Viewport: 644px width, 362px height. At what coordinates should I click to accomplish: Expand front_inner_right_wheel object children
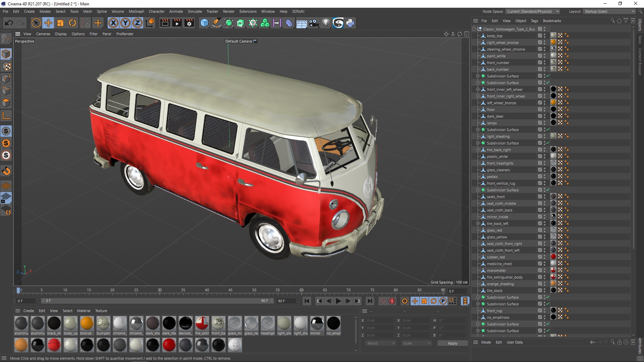(x=478, y=96)
